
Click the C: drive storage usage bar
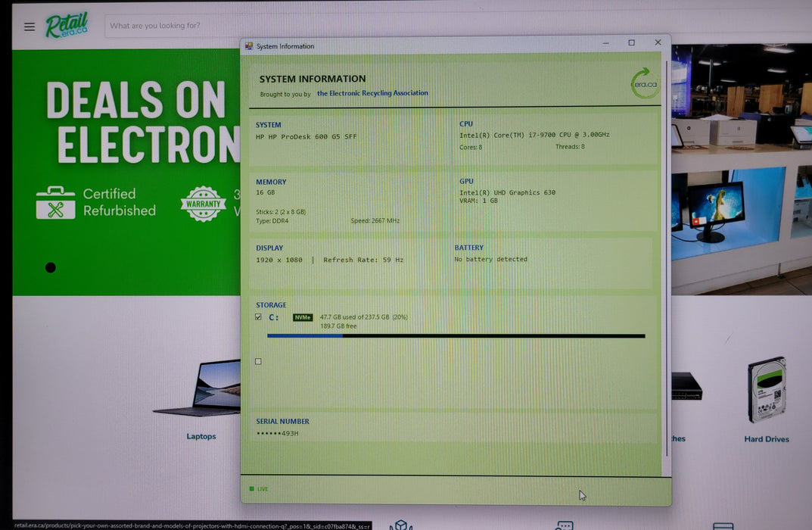456,335
